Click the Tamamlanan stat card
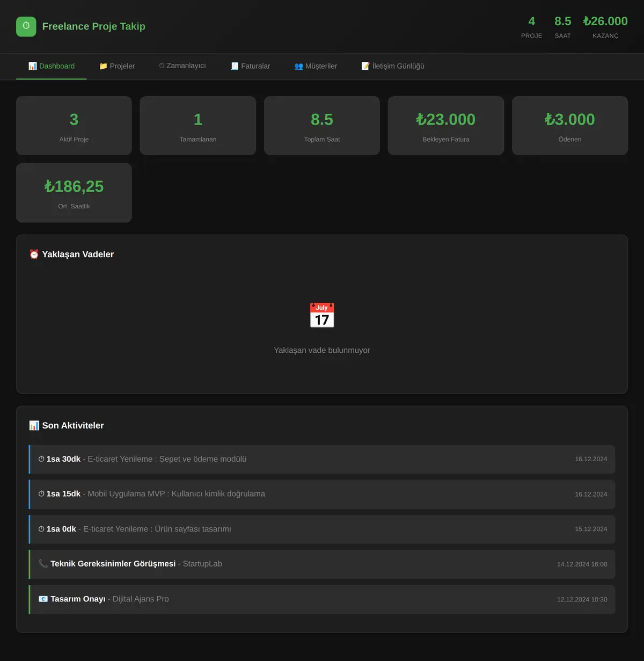 pyautogui.click(x=198, y=126)
